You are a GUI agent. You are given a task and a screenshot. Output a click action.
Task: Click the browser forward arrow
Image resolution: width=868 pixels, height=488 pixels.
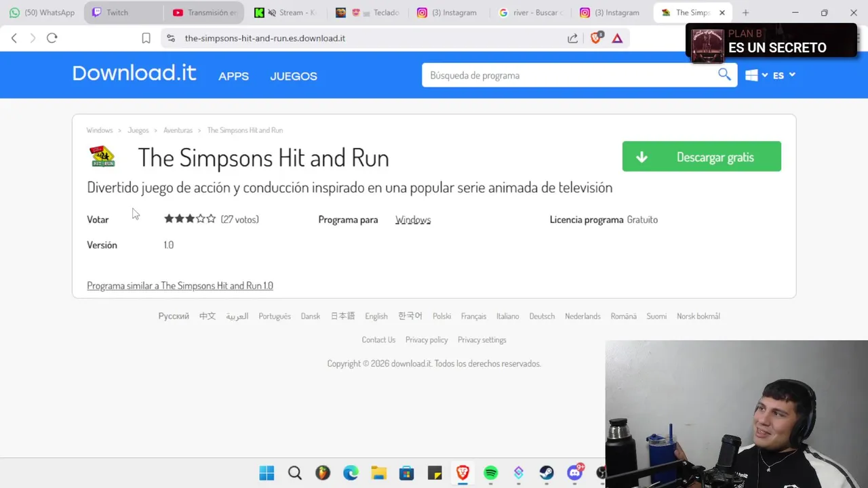pos(32,38)
